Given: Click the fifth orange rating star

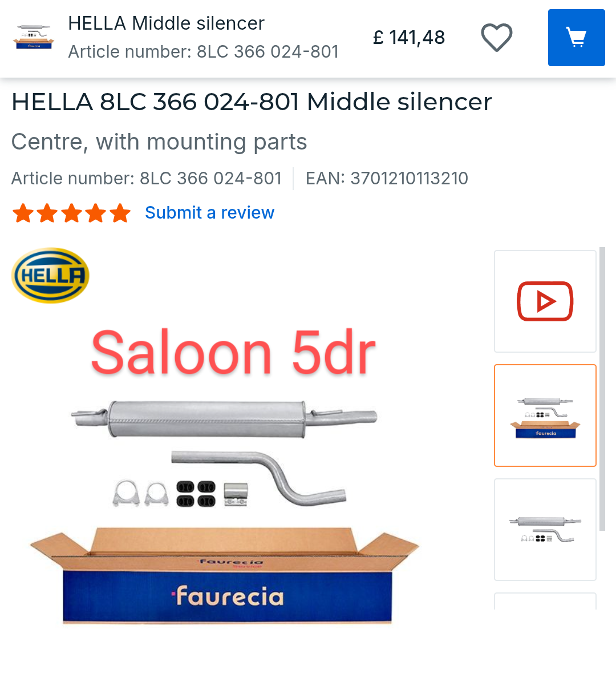Looking at the screenshot, I should click(120, 213).
